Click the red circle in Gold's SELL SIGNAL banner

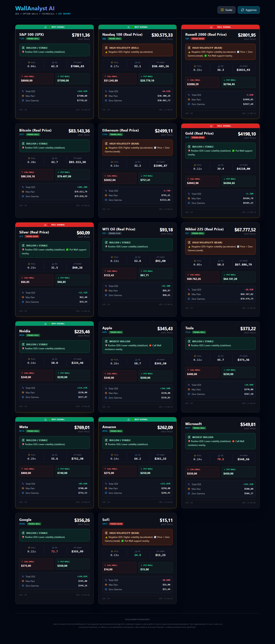click(x=215, y=126)
